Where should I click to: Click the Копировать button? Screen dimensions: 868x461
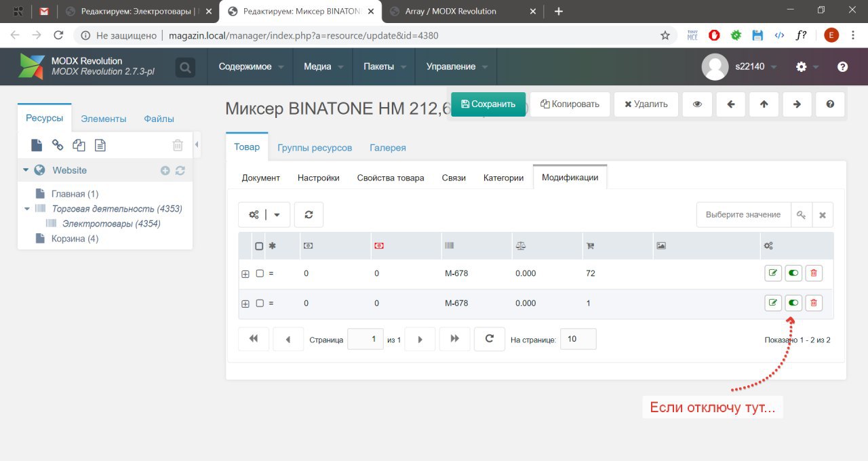point(570,104)
